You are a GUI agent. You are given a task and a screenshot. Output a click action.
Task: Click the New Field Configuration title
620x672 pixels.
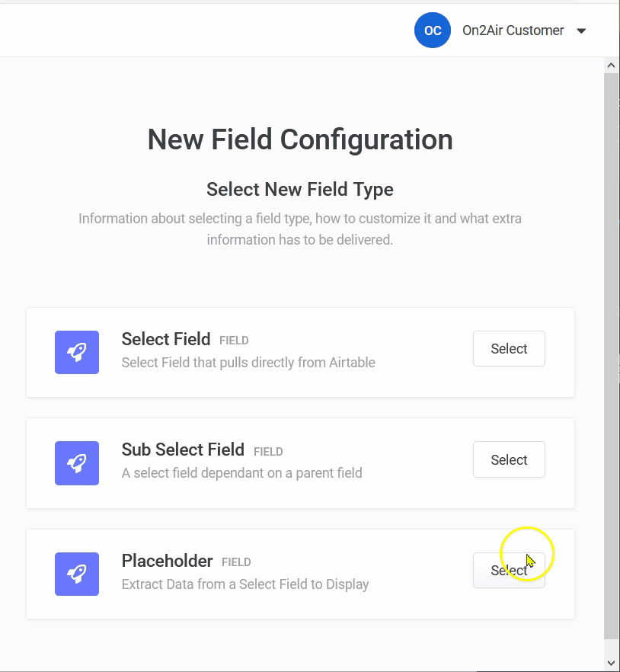coord(299,139)
